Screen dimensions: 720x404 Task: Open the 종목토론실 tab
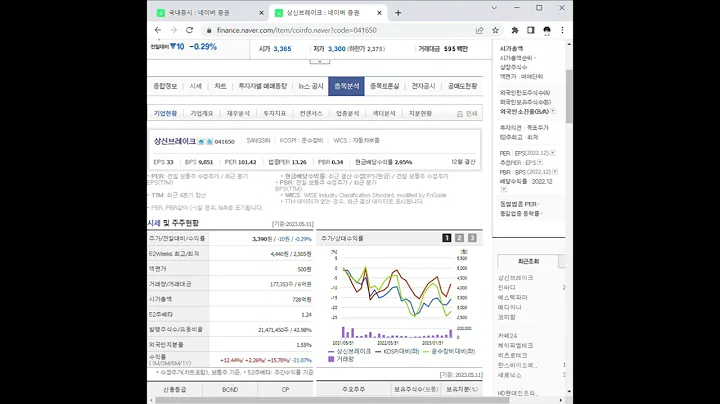(385, 86)
